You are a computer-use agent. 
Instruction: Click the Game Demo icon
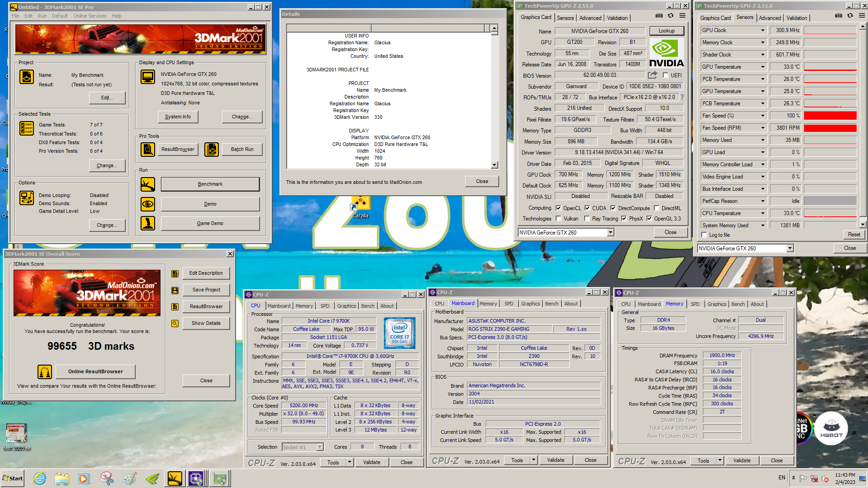148,223
